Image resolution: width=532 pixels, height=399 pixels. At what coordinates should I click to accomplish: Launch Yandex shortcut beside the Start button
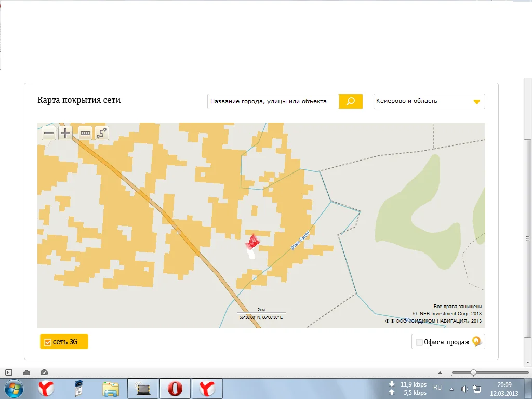pyautogui.click(x=46, y=389)
